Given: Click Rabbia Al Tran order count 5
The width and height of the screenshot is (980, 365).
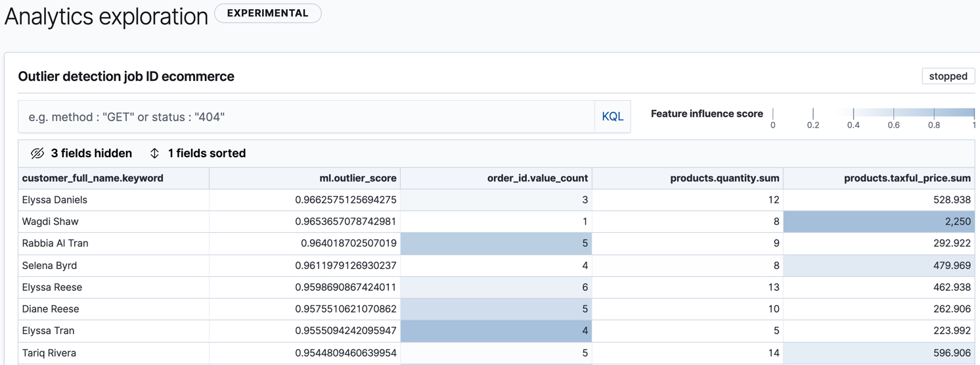Looking at the screenshot, I should tap(496, 243).
